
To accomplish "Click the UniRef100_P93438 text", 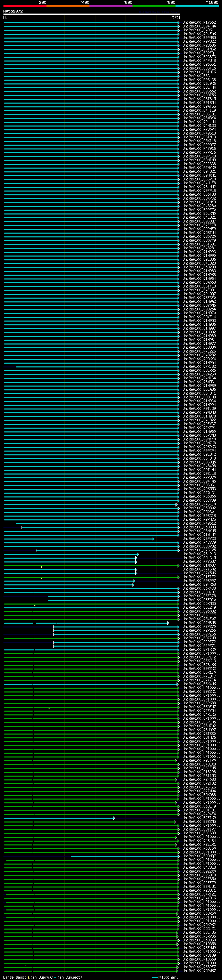I will point(199,80).
